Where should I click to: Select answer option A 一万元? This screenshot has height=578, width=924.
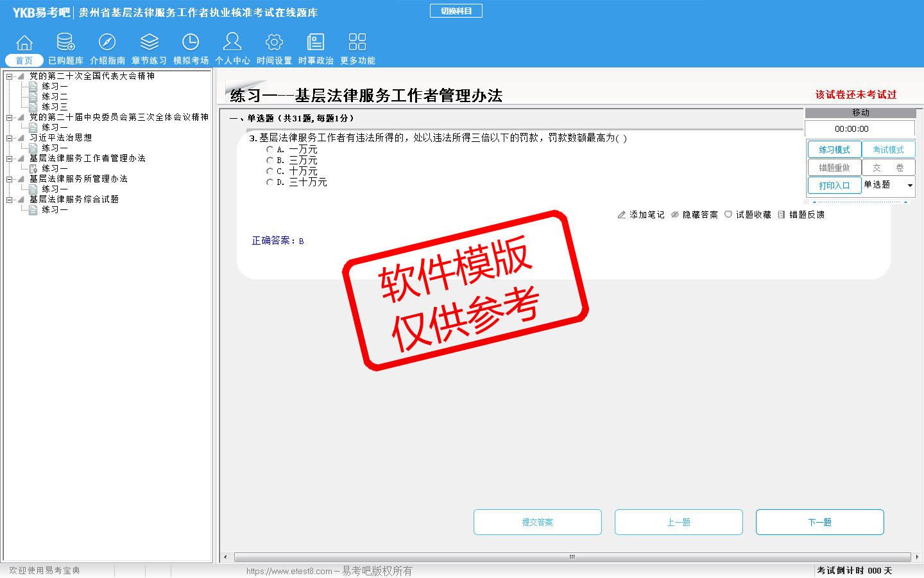[x=270, y=150]
